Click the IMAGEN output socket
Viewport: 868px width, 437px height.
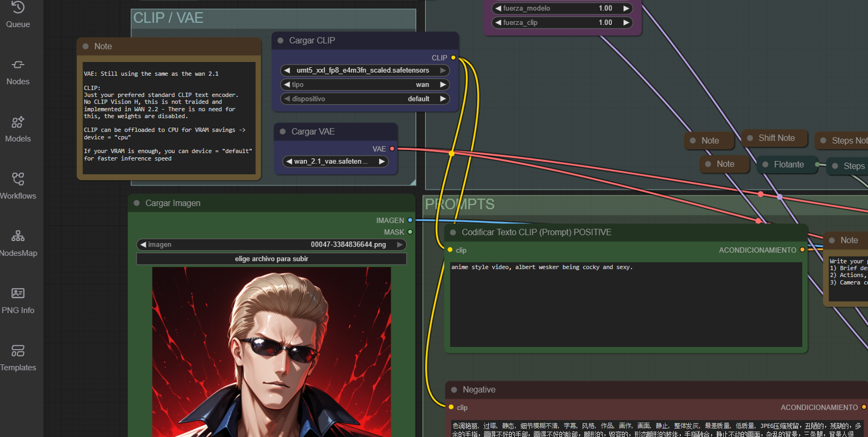[x=410, y=220]
